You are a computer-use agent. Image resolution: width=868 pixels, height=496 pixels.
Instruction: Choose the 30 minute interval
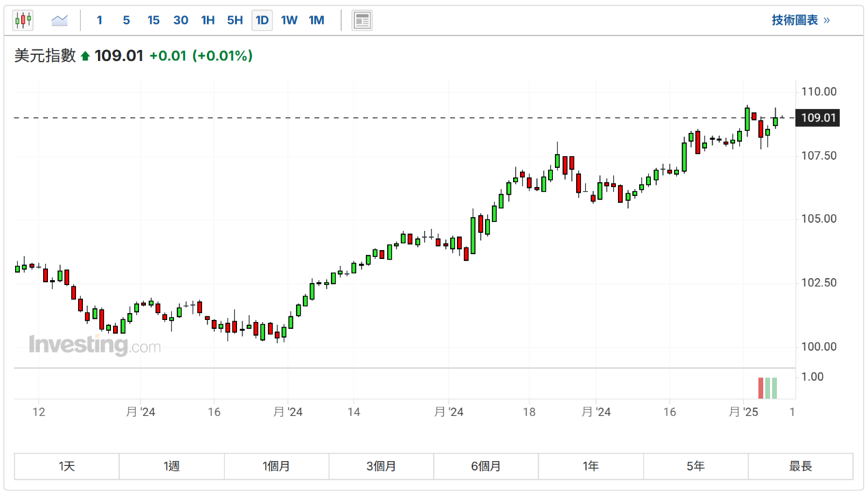(x=181, y=21)
